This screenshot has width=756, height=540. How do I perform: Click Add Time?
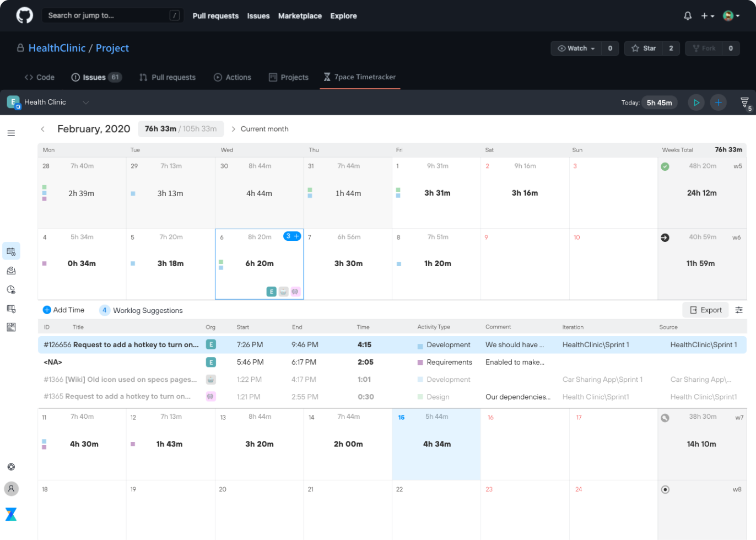click(63, 310)
